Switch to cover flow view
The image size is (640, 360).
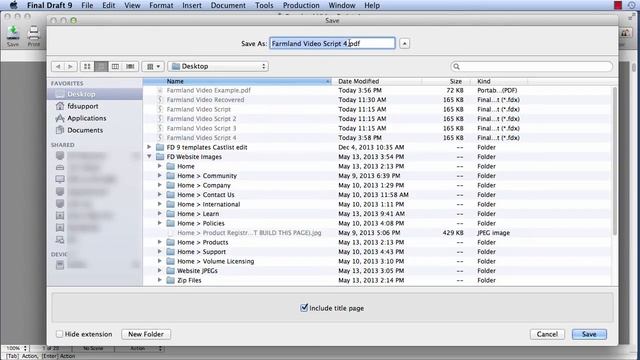130,66
